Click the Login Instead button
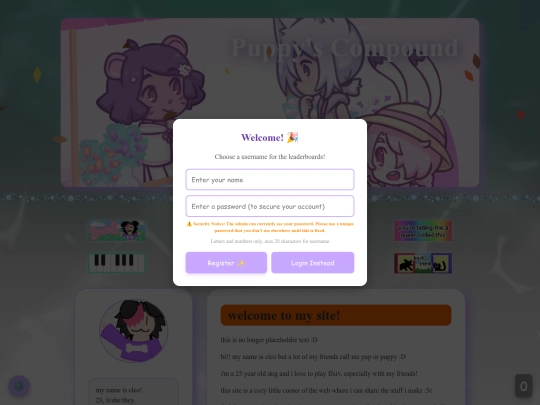The height and width of the screenshot is (405, 540). point(313,263)
